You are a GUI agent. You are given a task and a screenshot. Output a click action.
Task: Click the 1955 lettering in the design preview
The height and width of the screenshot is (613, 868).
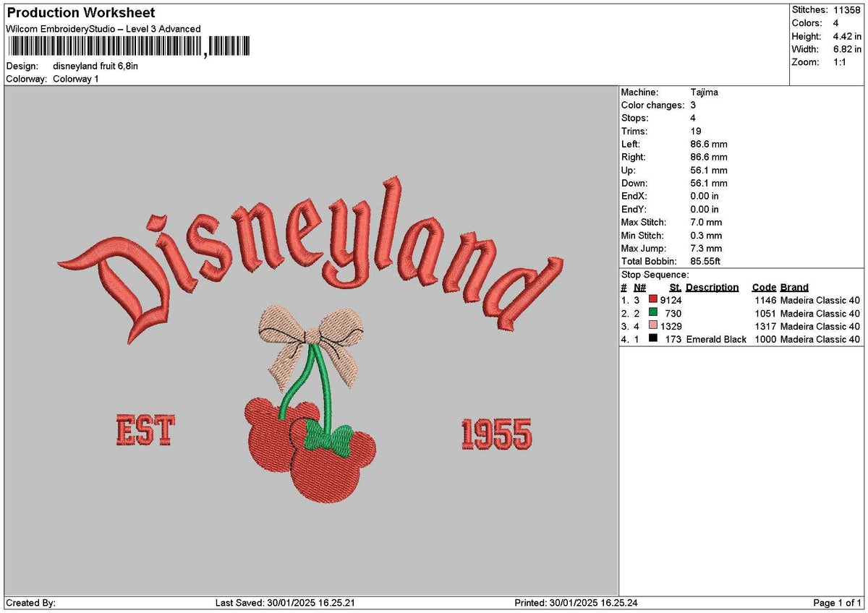(496, 434)
